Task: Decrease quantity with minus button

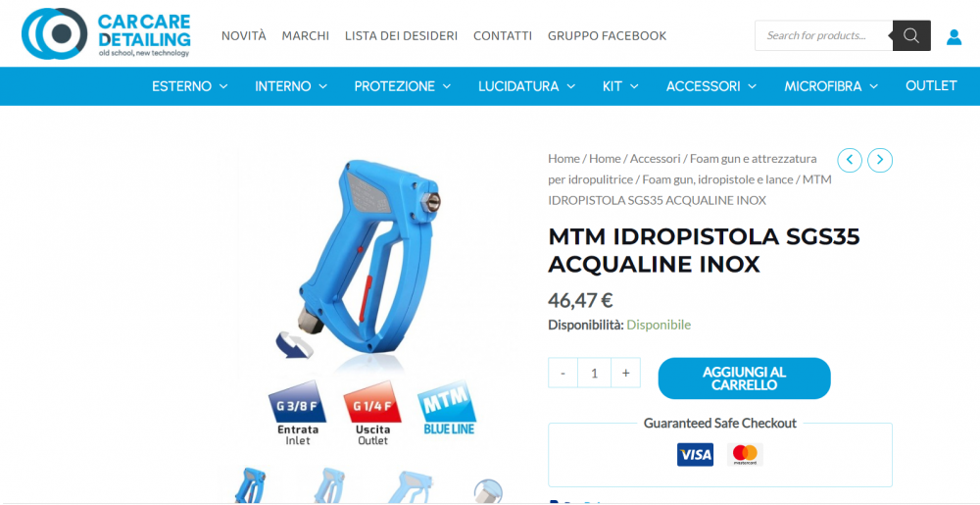Action: [563, 373]
